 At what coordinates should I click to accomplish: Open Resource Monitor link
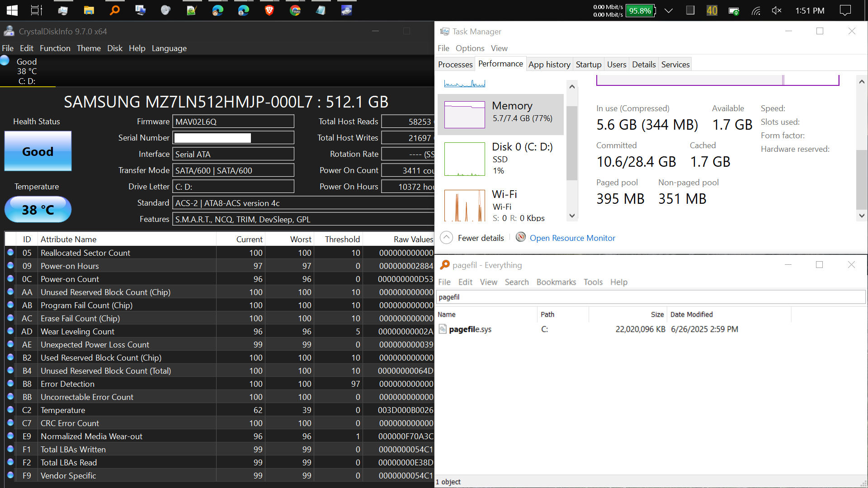click(x=572, y=238)
